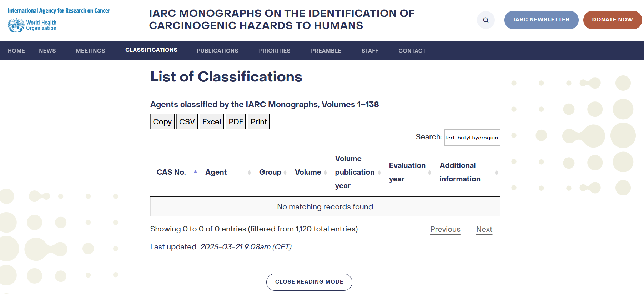Click the magnifying glass search icon
The width and height of the screenshot is (644, 294).
(x=485, y=20)
